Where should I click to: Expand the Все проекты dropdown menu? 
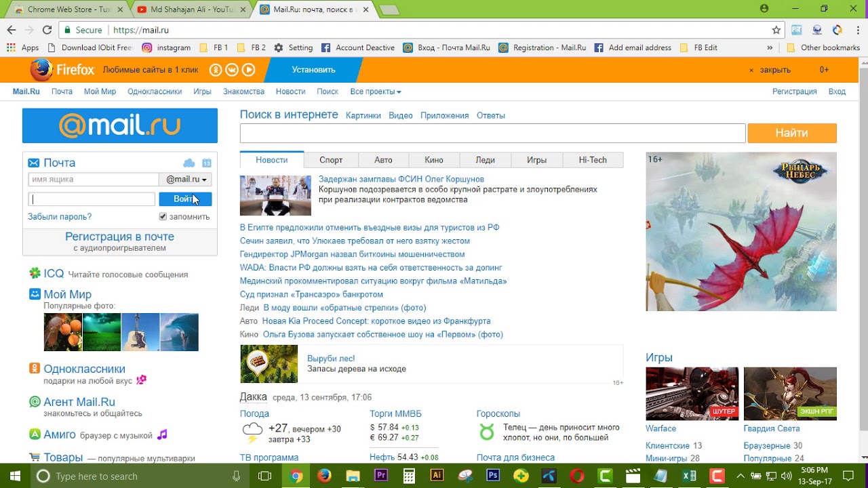pyautogui.click(x=376, y=91)
